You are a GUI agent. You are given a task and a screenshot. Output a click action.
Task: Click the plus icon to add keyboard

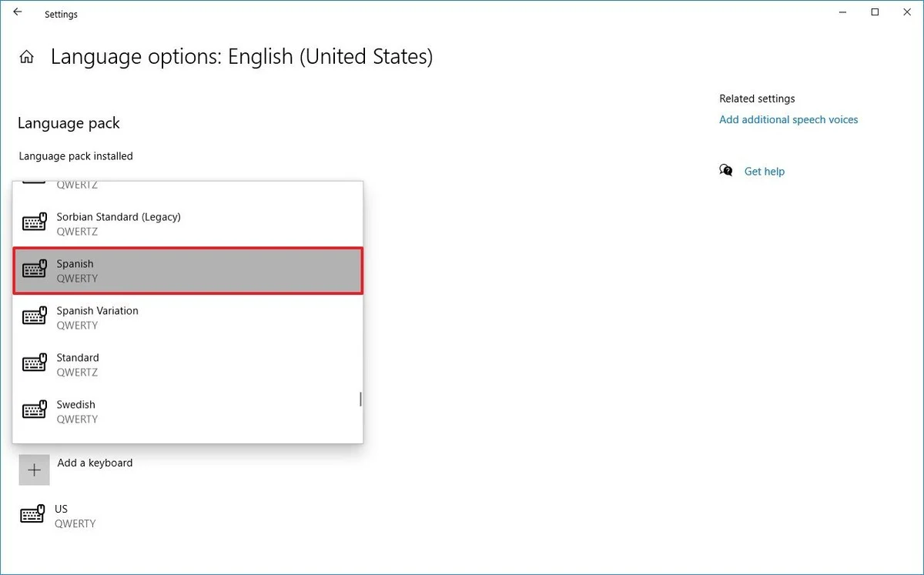[34, 470]
